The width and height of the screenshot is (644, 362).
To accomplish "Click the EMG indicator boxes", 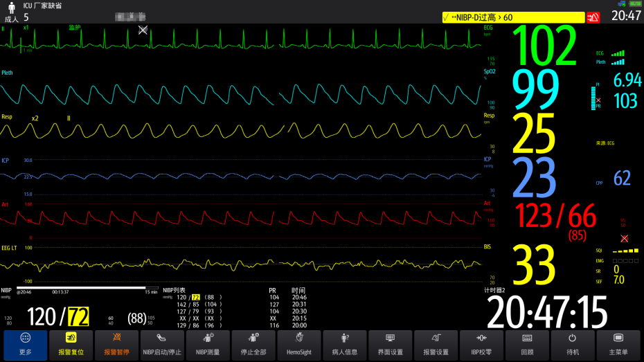I will (625, 261).
